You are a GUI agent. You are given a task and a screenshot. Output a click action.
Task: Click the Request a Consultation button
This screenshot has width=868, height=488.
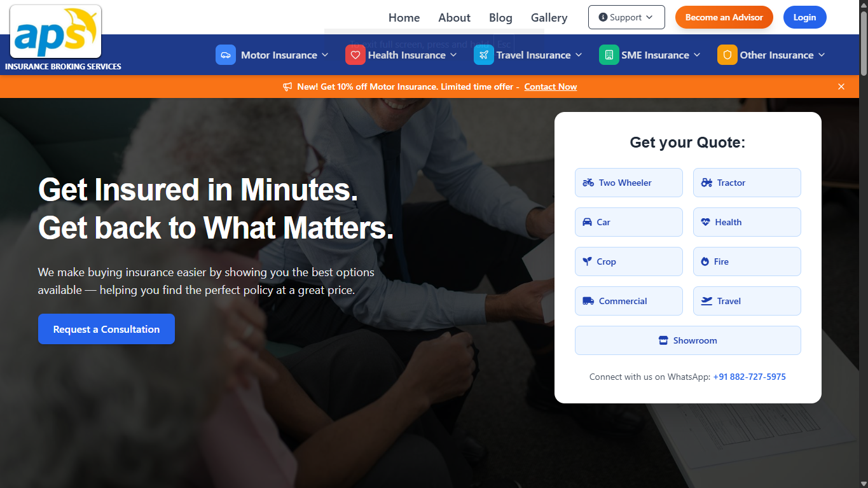pos(106,329)
